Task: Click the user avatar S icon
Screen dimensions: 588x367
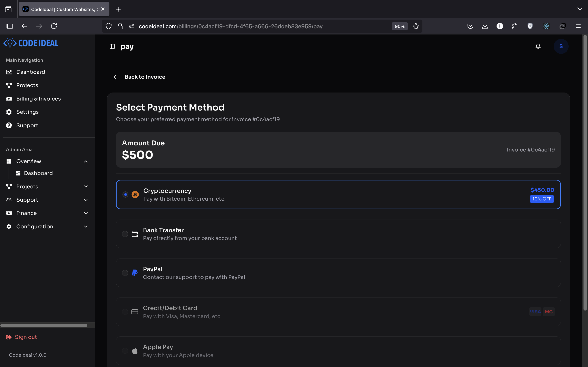Action: pyautogui.click(x=561, y=46)
